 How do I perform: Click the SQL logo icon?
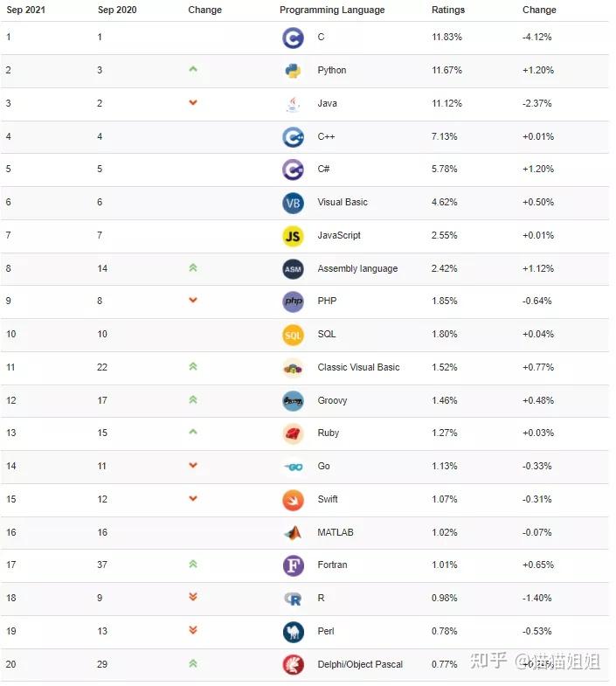[293, 335]
